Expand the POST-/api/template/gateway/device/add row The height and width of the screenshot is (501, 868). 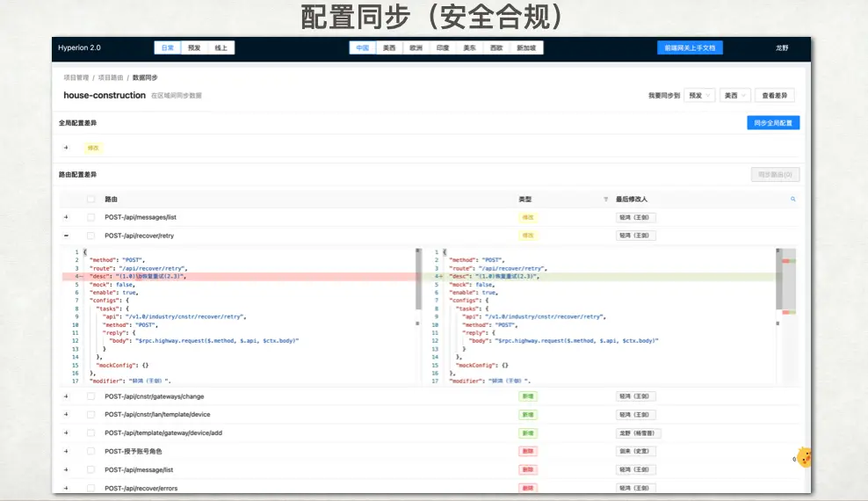pos(66,433)
